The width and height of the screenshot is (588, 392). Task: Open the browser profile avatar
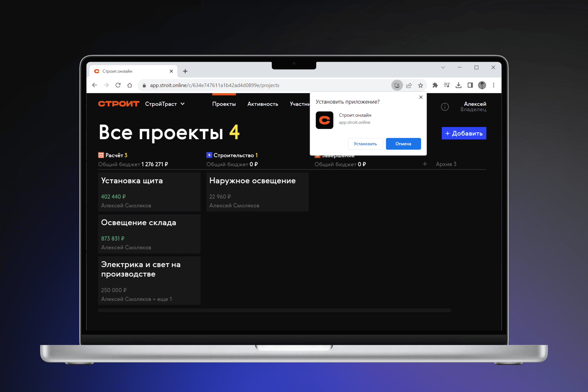(482, 85)
